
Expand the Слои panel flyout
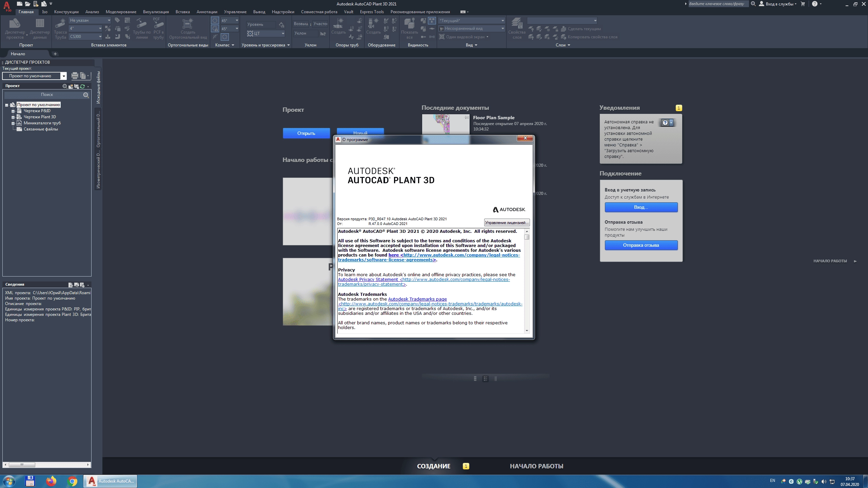pos(563,45)
